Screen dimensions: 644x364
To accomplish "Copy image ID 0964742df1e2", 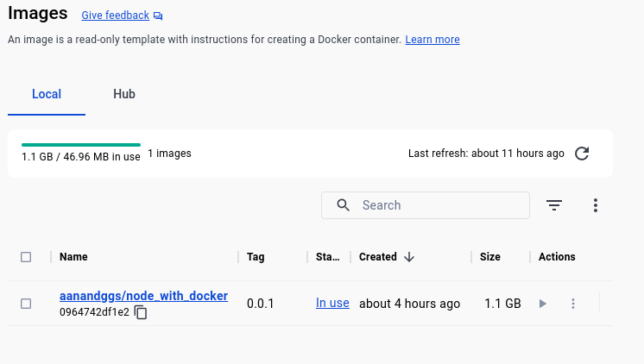I will (141, 312).
